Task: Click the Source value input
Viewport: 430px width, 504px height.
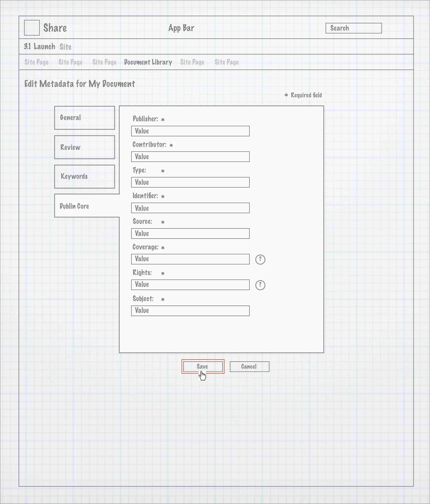Action: 190,234
